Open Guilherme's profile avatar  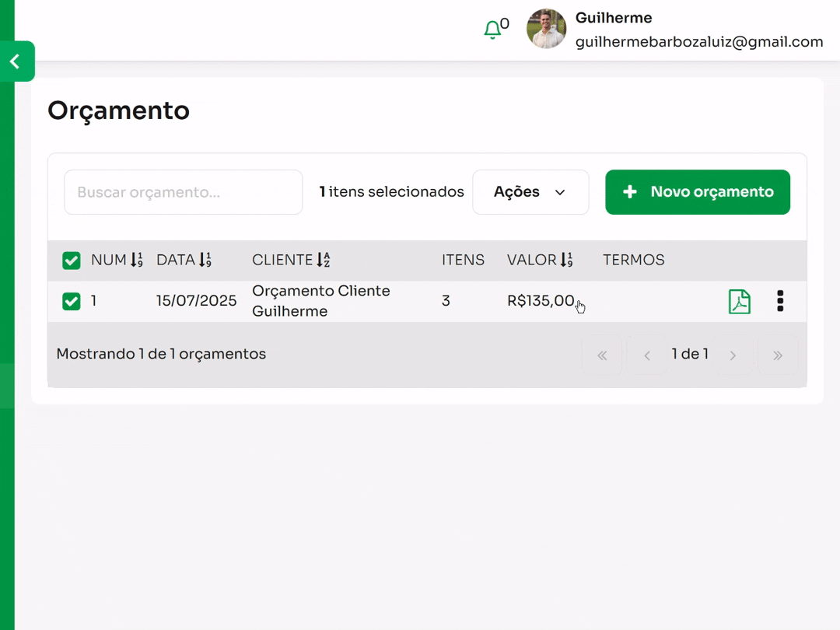click(546, 30)
